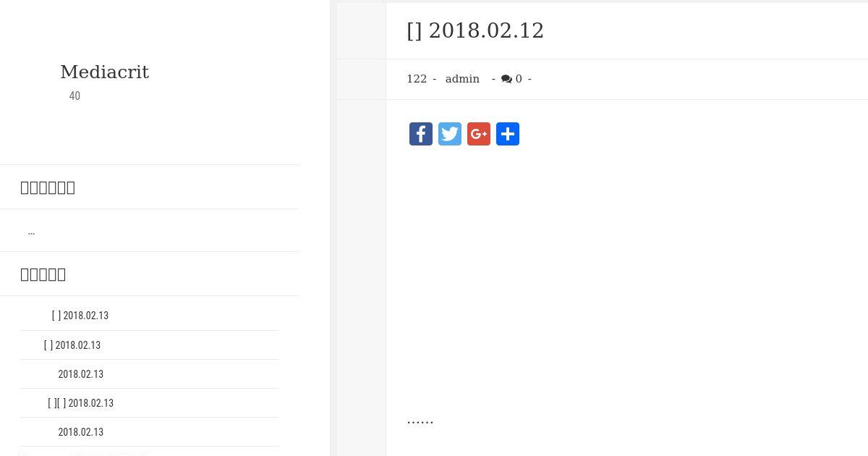Click the recent posts widget heading
The width and height of the screenshot is (868, 456).
(x=43, y=274)
